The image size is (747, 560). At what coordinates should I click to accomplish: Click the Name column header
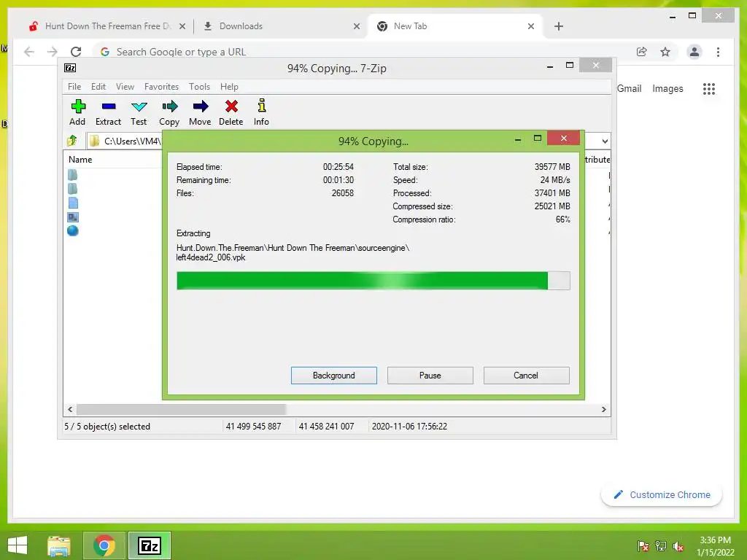tap(80, 160)
